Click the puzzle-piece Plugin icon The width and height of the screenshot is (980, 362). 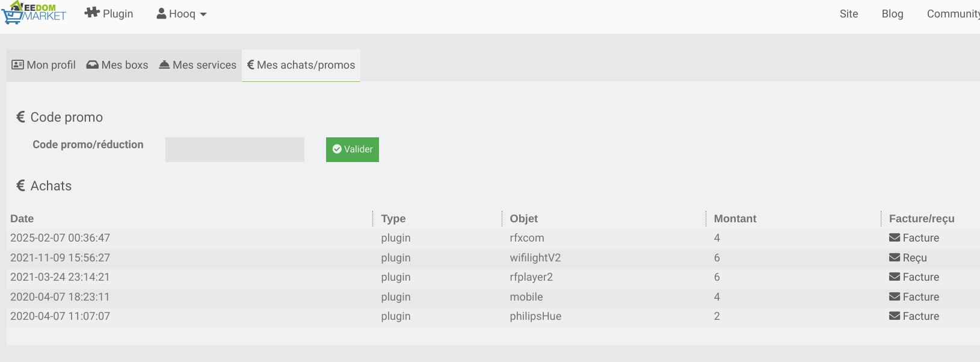92,13
